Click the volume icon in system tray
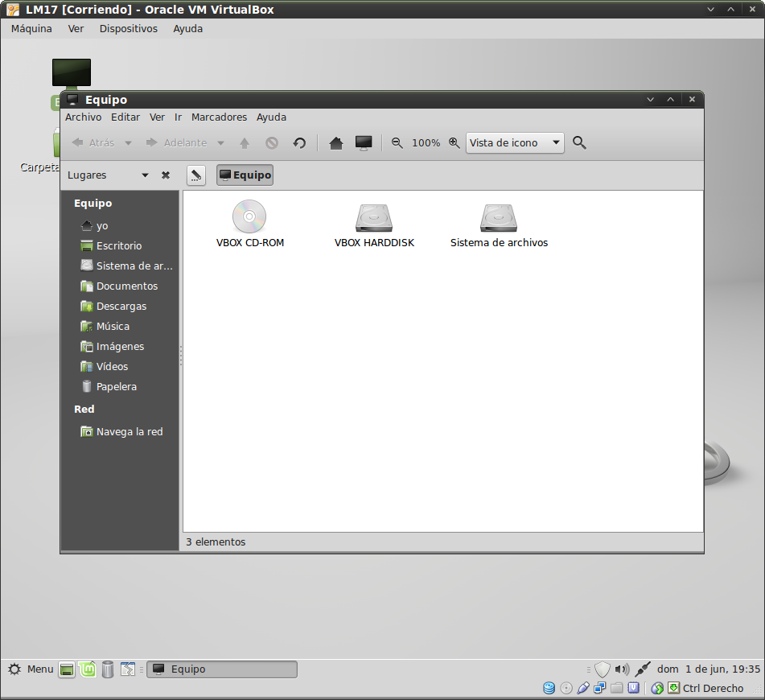This screenshot has width=765, height=700. click(621, 669)
